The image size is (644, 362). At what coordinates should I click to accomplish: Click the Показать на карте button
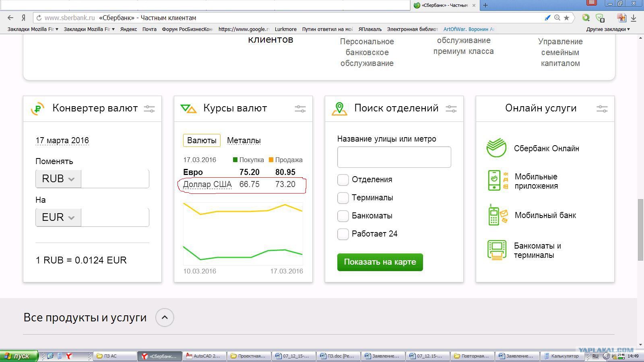coord(380,262)
